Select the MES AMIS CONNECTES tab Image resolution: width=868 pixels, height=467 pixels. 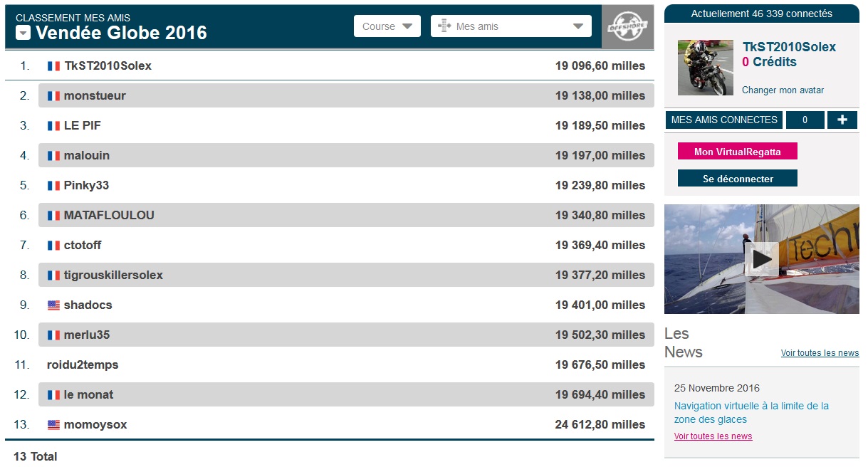pos(723,120)
